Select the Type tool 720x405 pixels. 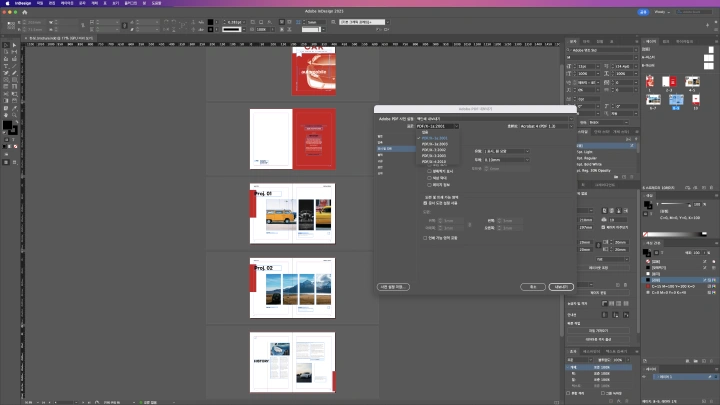pos(6,66)
